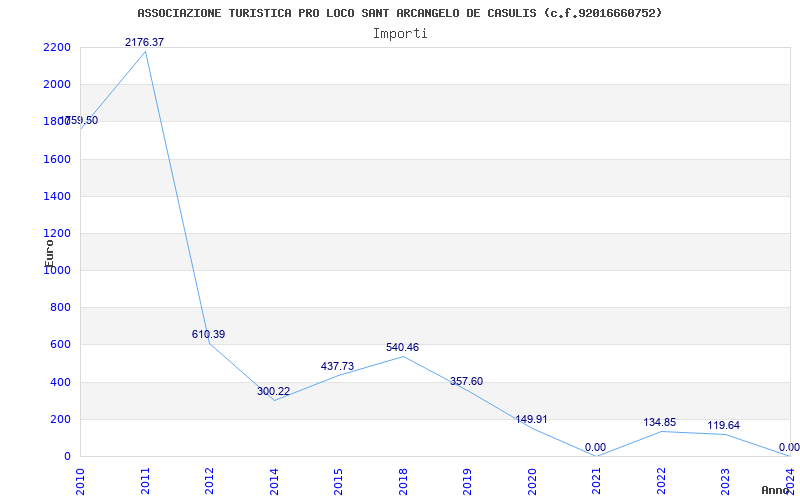The height and width of the screenshot is (500, 800).
Task: Click the x-axis year label 2024
Action: coord(790,481)
